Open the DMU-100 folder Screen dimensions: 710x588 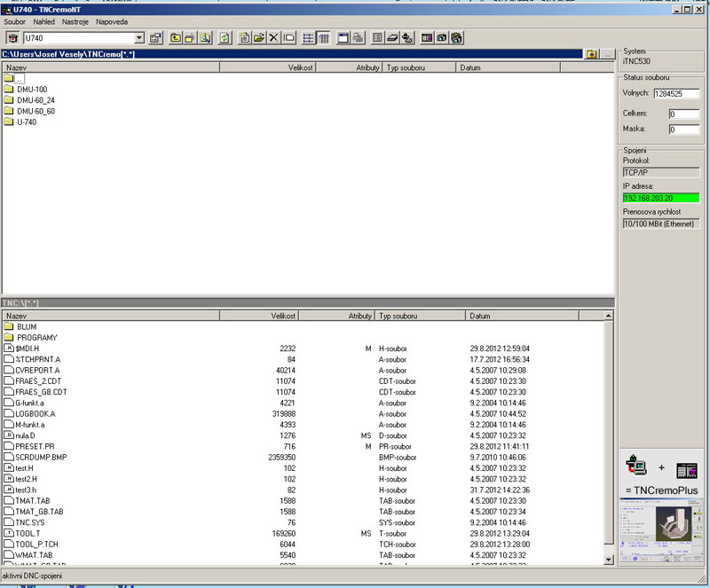[32, 90]
